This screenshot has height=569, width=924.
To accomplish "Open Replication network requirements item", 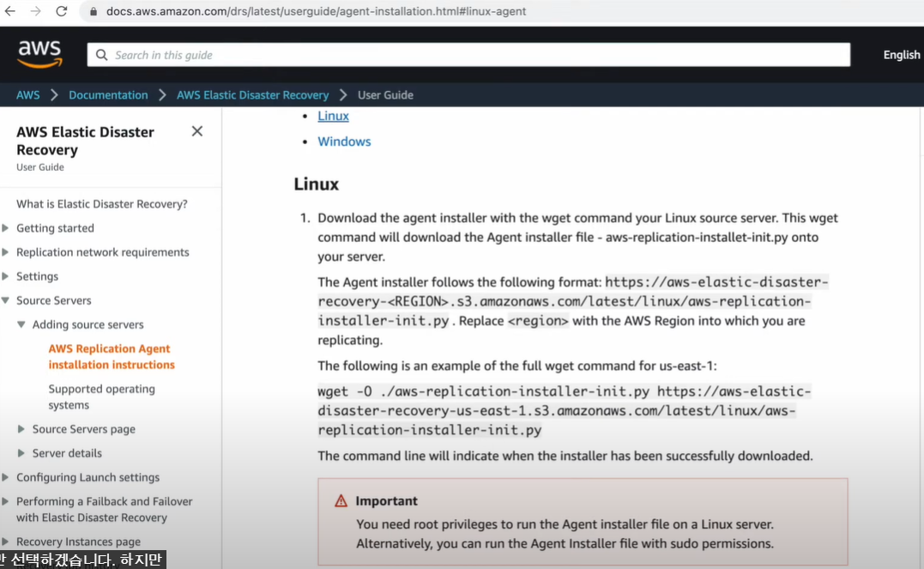I will pos(103,252).
